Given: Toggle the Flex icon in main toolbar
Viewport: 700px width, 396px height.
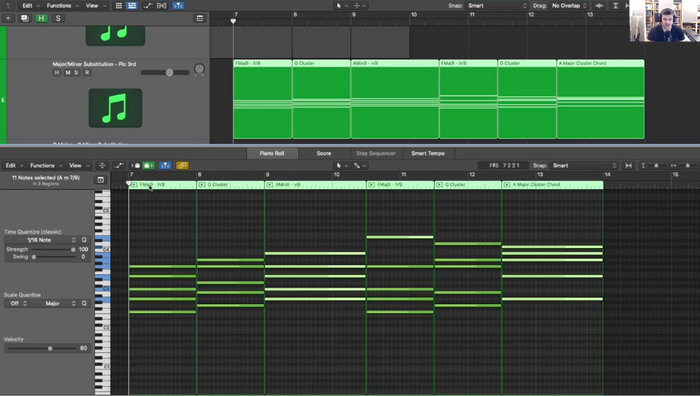Looking at the screenshot, I should pyautogui.click(x=162, y=5).
